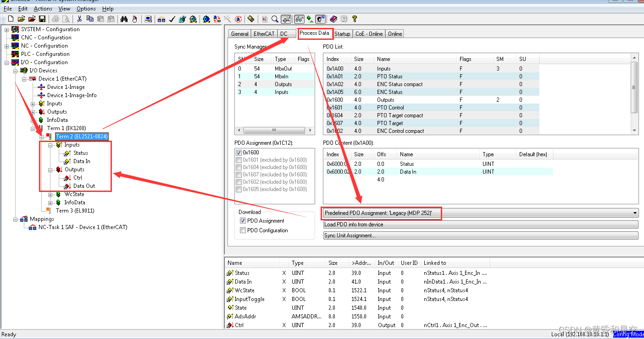Click the Generate Mappings toolbar icon
644x339 pixels.
(x=161, y=19)
